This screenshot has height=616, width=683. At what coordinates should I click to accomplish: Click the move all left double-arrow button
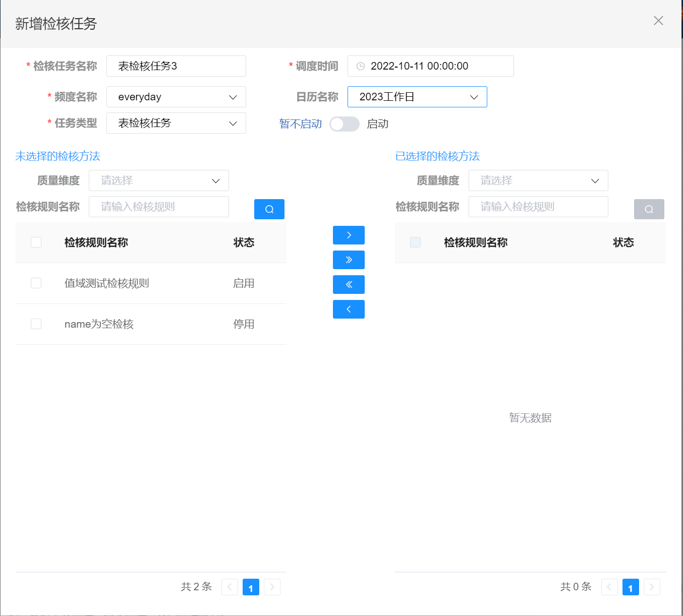349,285
